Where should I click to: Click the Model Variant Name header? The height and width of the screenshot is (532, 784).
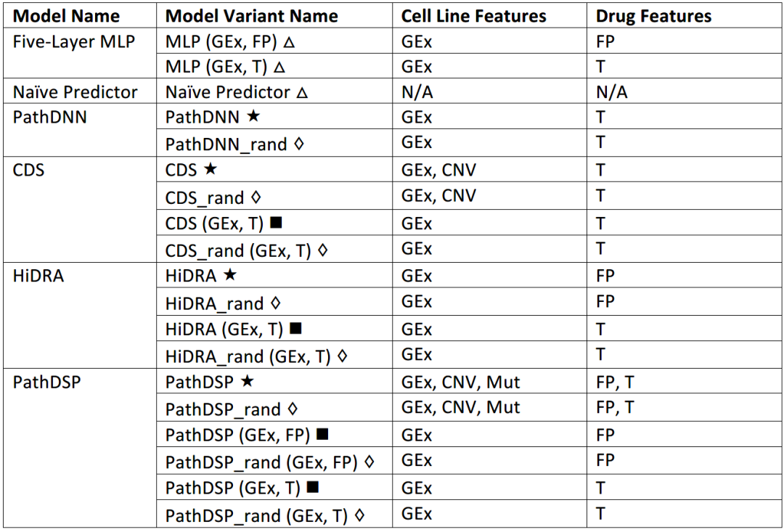click(251, 16)
